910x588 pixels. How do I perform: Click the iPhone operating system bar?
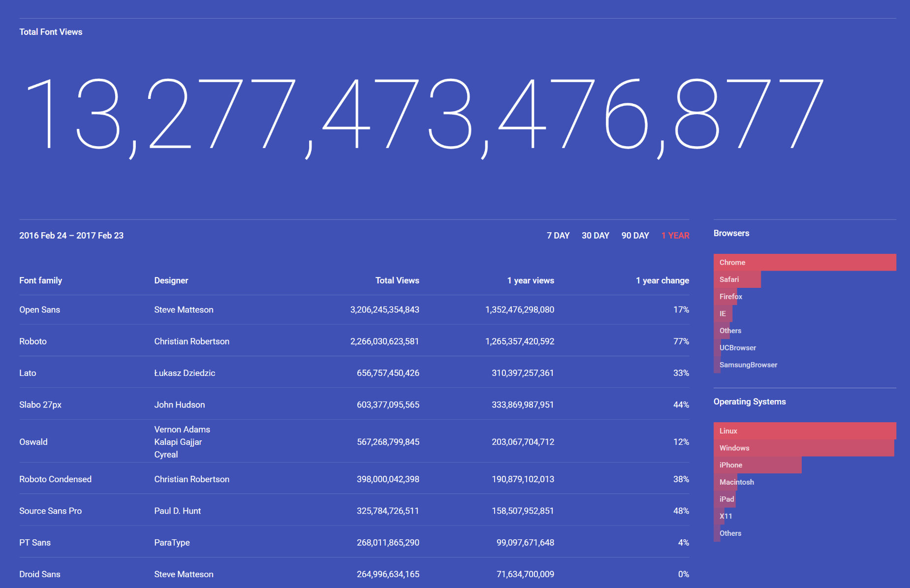(757, 465)
